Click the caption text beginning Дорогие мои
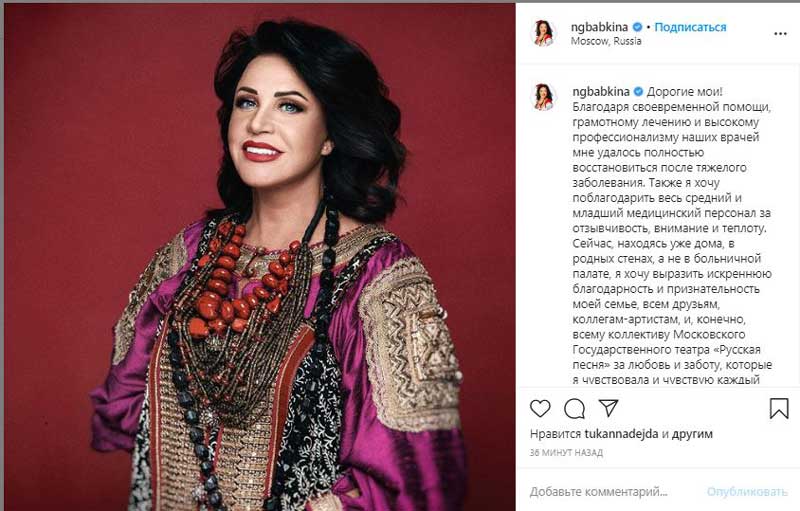800x511 pixels. coord(672,236)
